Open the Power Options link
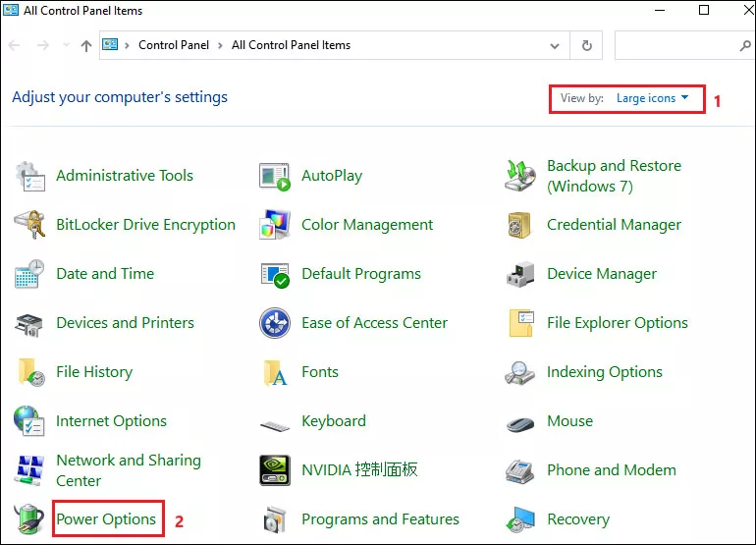 click(x=106, y=518)
